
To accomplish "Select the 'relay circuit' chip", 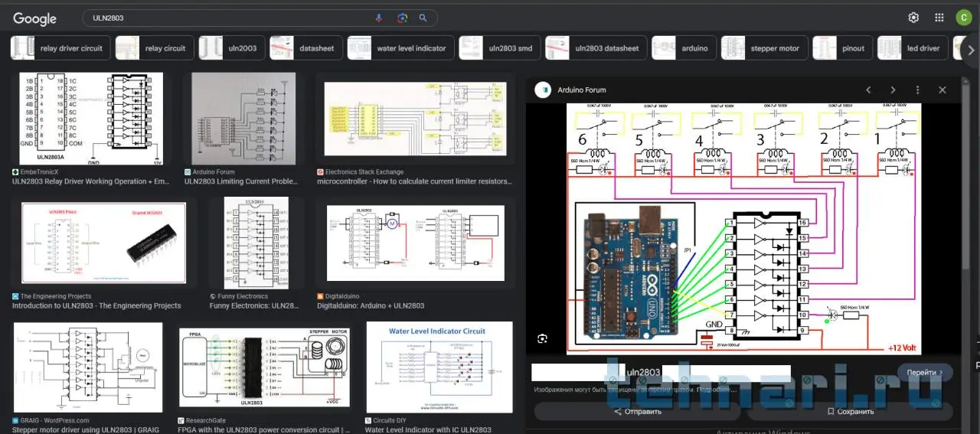I will (153, 48).
